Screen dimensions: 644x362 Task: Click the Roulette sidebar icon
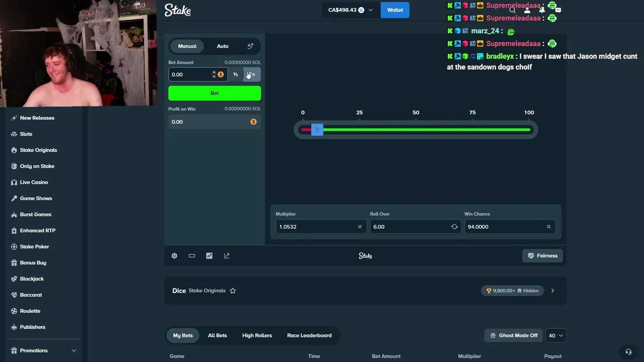pos(14,311)
